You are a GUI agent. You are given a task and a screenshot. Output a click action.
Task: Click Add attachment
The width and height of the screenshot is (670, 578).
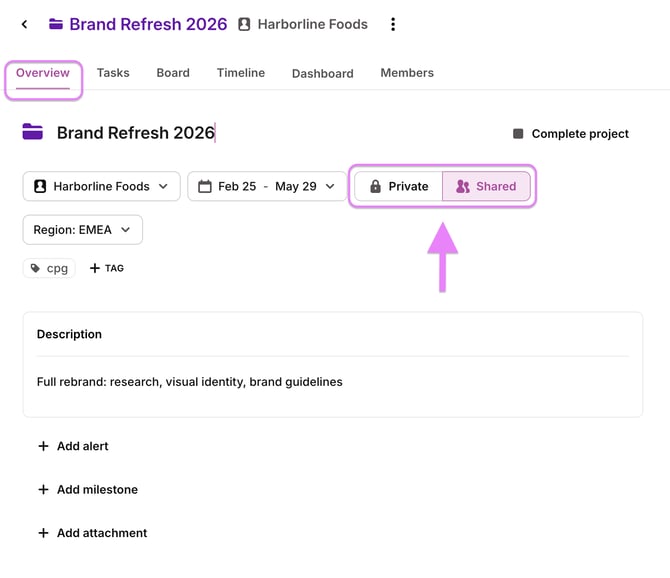click(x=93, y=533)
